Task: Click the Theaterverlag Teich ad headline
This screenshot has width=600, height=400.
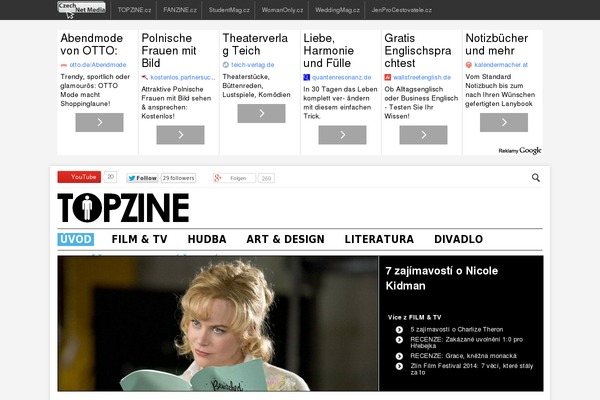Action: pos(255,44)
